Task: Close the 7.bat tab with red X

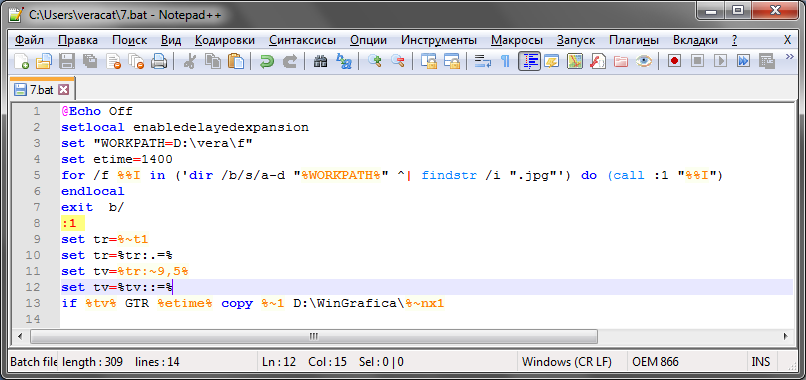Action: pos(63,90)
